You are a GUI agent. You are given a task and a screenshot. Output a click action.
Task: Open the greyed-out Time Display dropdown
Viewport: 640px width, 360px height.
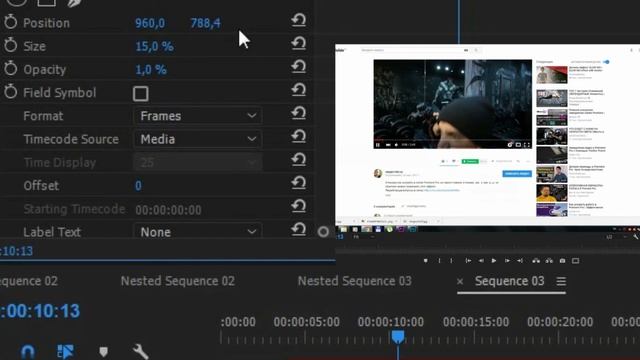point(198,162)
